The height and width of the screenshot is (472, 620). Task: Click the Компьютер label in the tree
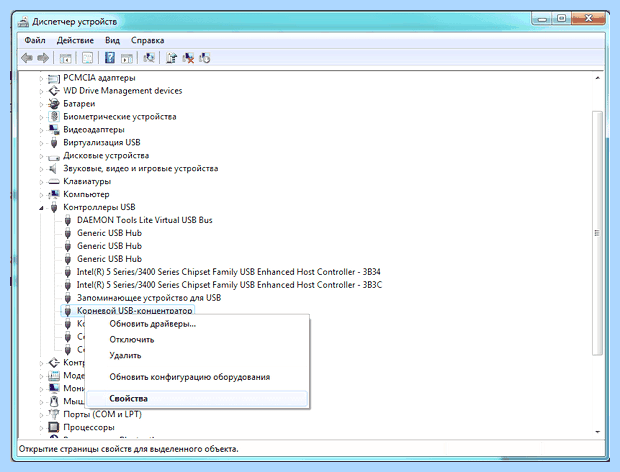point(86,194)
